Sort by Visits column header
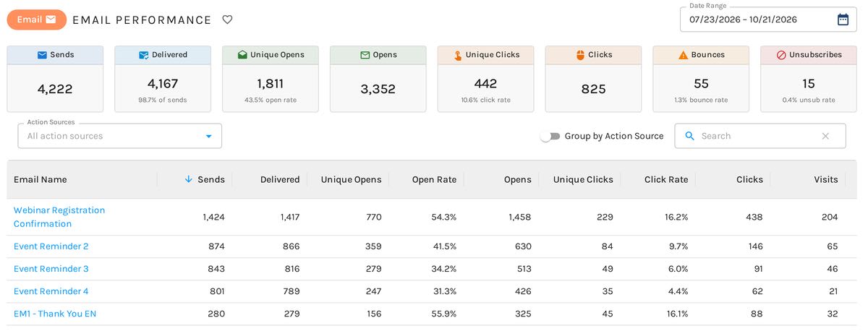This screenshot has width=868, height=331. pyautogui.click(x=826, y=179)
